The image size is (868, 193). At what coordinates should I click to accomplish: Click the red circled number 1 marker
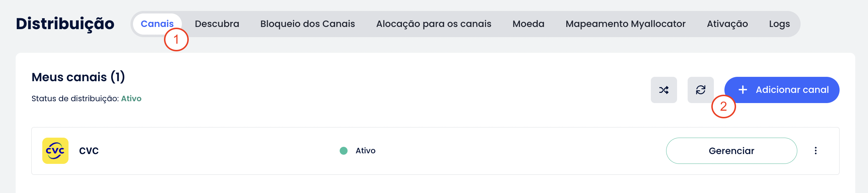pos(176,39)
